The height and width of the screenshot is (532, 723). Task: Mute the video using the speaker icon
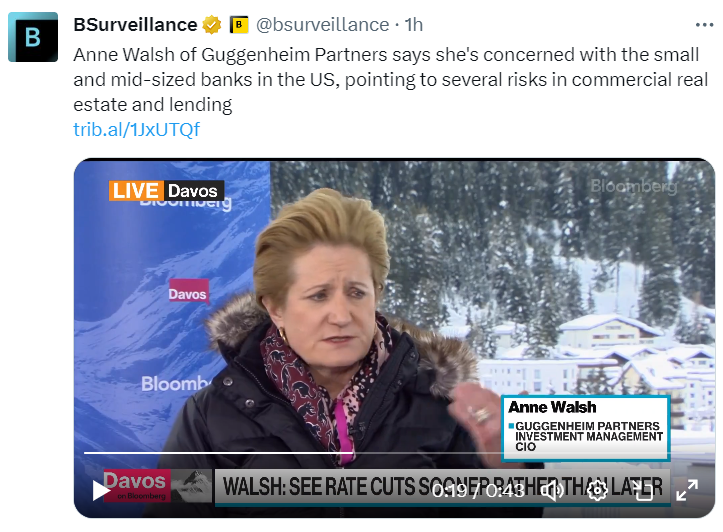[552, 491]
